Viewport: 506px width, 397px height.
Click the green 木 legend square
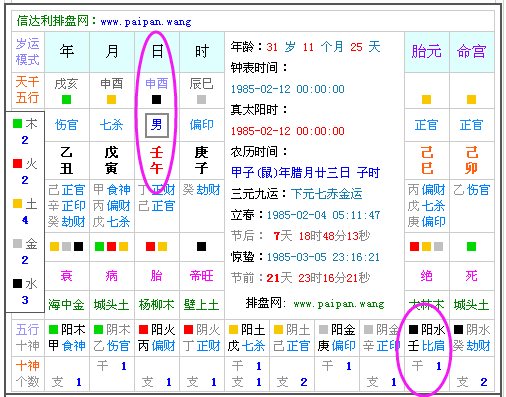17,124
